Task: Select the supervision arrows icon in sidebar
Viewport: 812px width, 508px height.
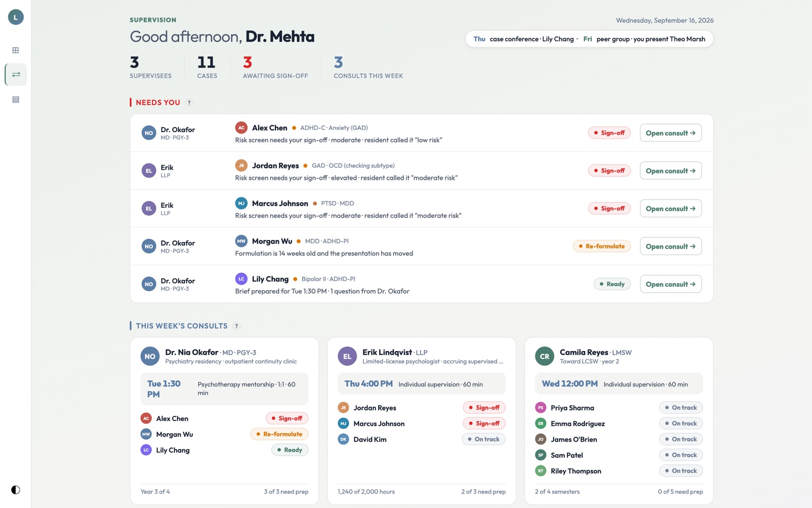Action: click(x=16, y=75)
